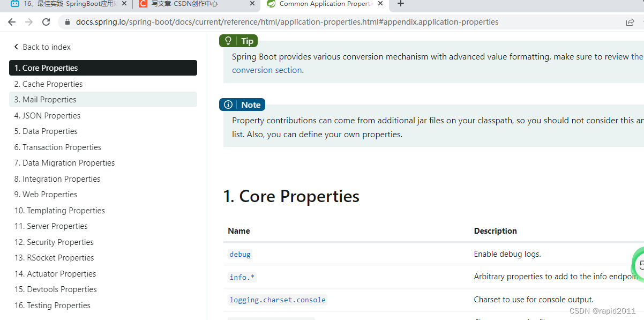Click the 'logging.charset.console' property link
The height and width of the screenshot is (320, 644).
coord(278,300)
